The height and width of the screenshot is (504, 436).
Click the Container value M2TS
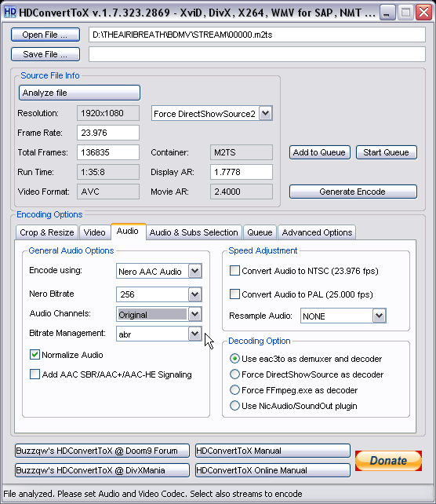click(242, 152)
